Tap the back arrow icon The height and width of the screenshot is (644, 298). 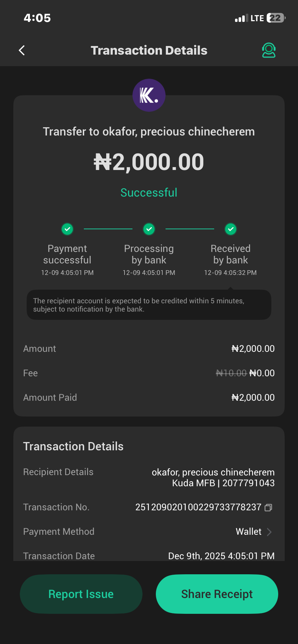coord(22,50)
